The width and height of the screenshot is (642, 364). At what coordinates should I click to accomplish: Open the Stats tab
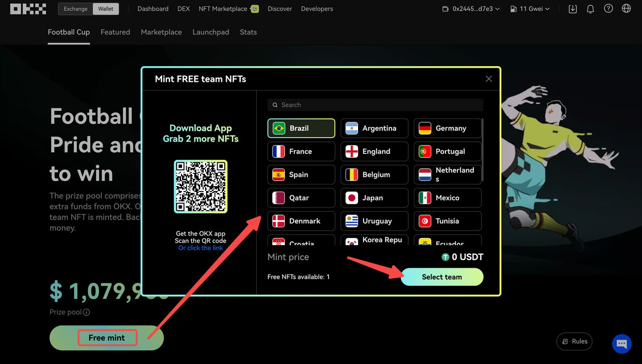click(248, 32)
